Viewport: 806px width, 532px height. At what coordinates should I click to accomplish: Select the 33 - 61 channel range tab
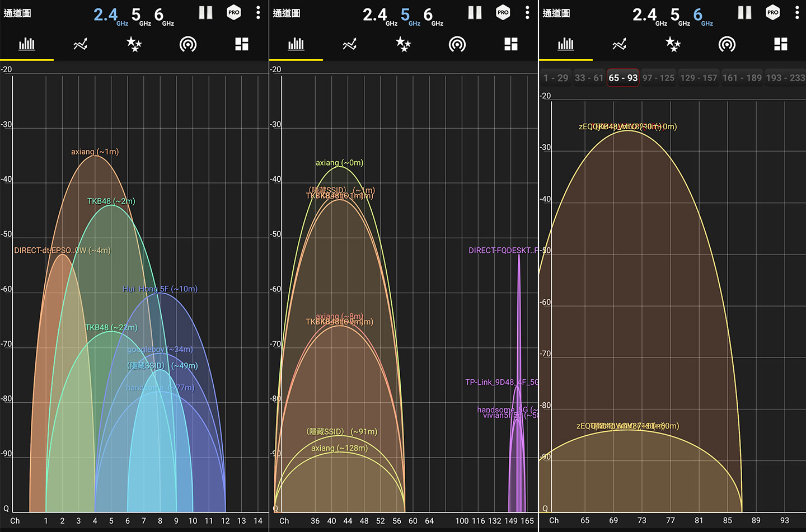(589, 78)
